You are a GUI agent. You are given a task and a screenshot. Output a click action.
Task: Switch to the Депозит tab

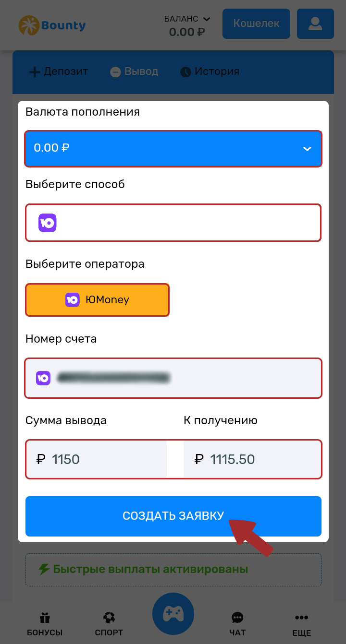(x=59, y=72)
